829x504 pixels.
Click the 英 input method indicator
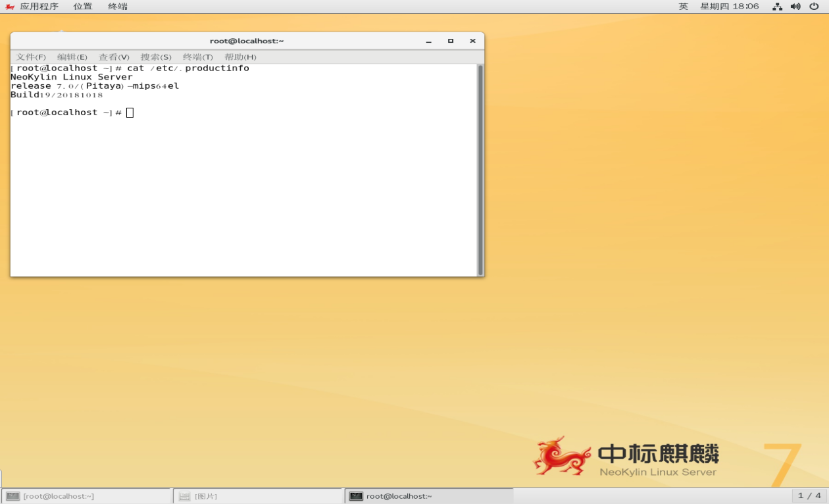684,7
